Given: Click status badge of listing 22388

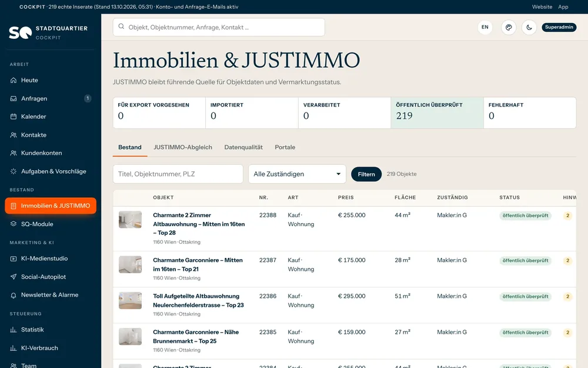Looking at the screenshot, I should (525, 216).
